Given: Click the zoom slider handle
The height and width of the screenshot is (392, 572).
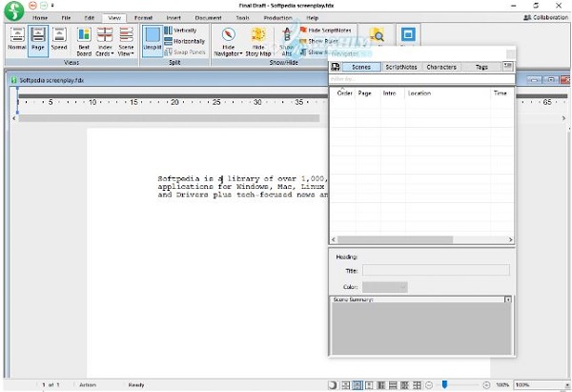Looking at the screenshot, I should 444,384.
